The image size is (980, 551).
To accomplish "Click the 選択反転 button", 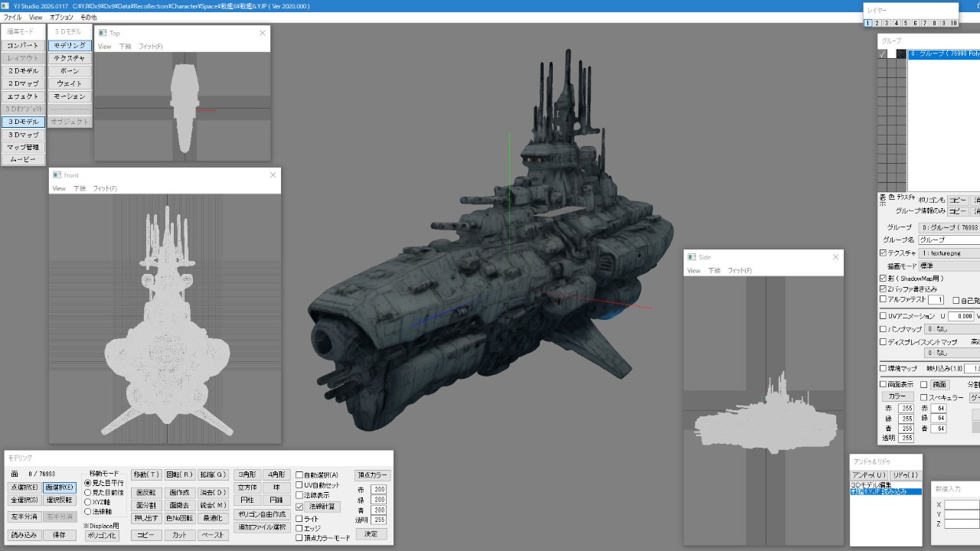I will point(59,500).
